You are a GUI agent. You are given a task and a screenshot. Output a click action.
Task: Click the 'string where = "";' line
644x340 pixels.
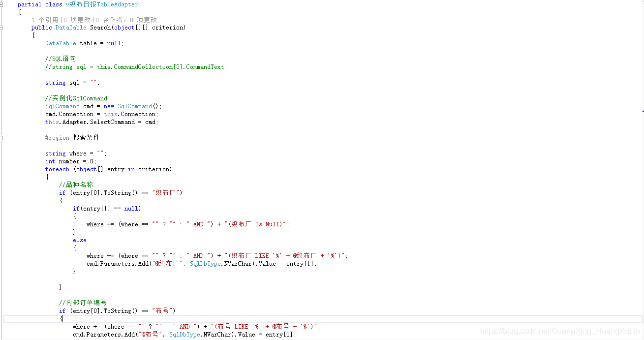point(76,154)
